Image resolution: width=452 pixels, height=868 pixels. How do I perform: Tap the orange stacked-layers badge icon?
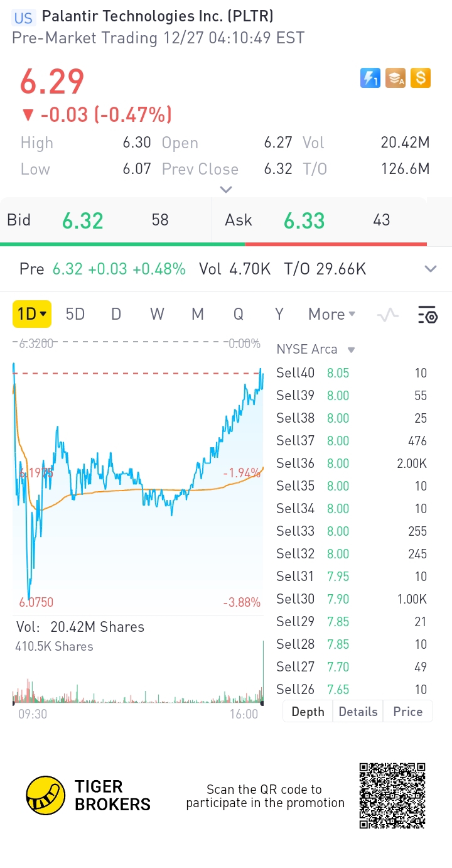point(395,78)
